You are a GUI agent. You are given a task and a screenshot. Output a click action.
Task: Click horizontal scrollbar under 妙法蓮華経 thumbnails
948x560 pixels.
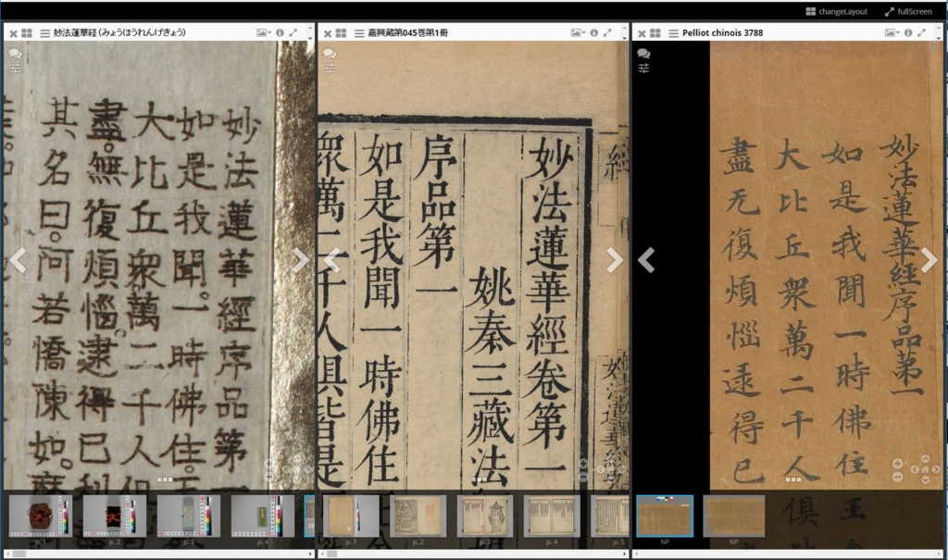click(x=159, y=554)
